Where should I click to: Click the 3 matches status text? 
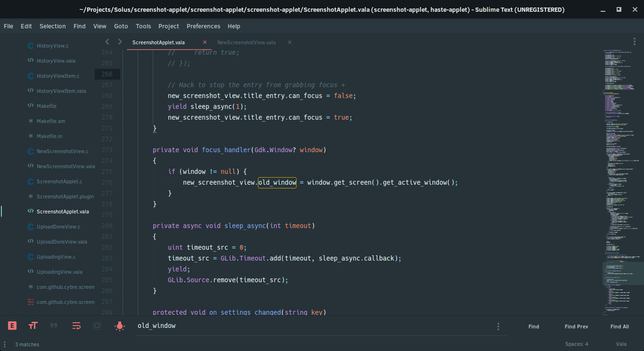click(27, 344)
